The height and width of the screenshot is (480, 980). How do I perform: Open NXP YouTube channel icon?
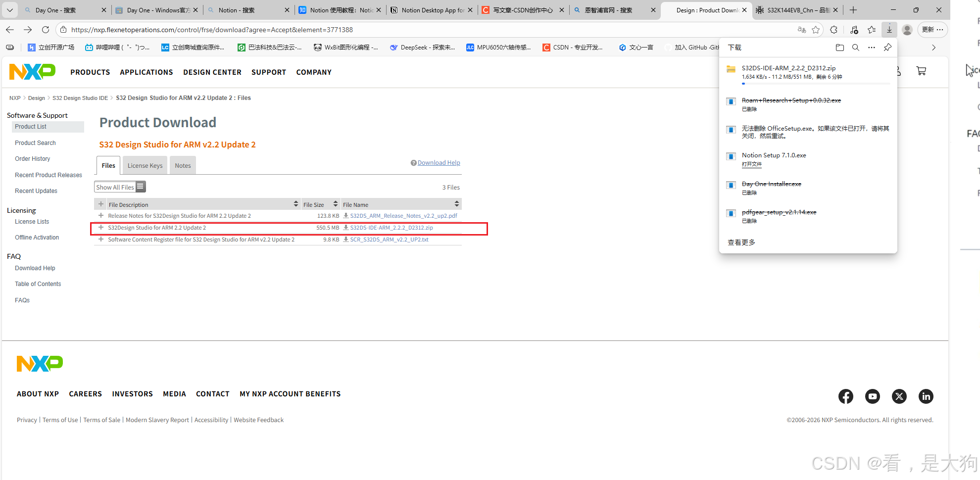point(873,396)
